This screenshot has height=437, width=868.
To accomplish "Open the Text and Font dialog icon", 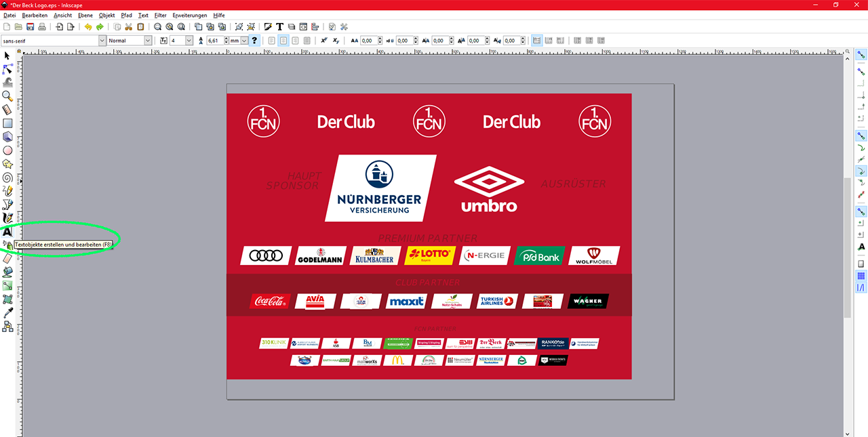I will point(279,27).
